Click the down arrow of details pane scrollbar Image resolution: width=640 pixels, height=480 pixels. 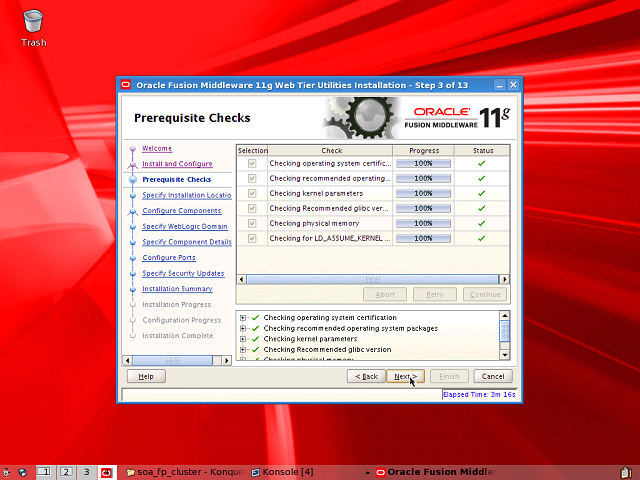coord(505,355)
